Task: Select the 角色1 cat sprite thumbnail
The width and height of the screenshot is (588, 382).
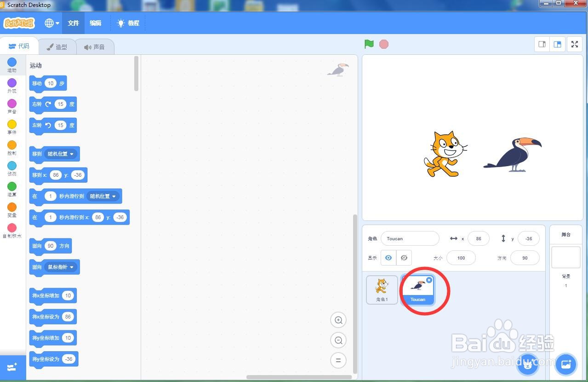Action: [382, 290]
